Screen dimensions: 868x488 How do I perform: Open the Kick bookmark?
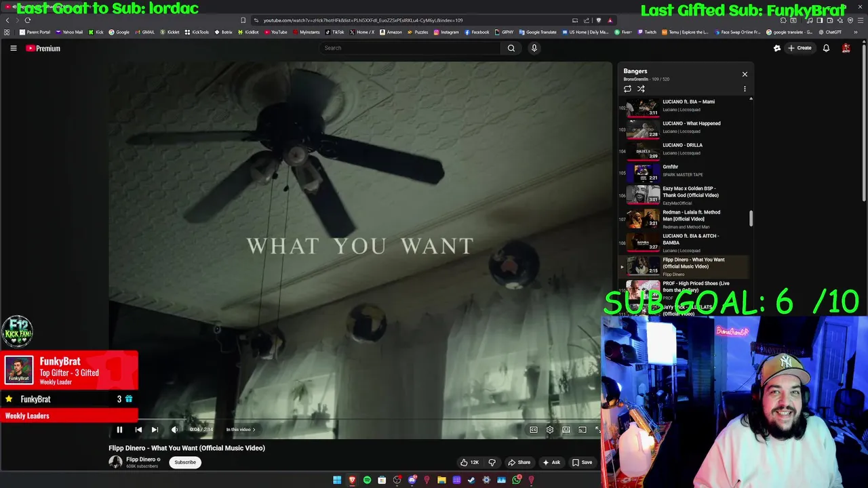(96, 32)
